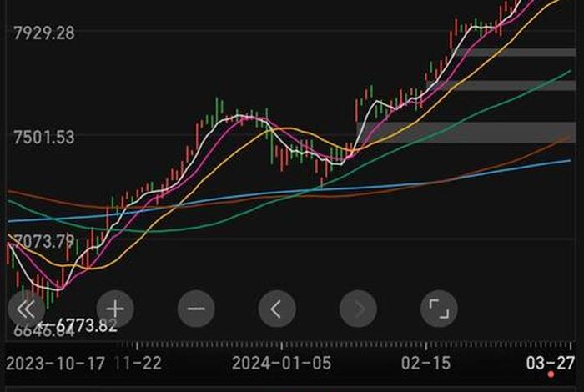The width and height of the screenshot is (584, 392).
Task: Click the double-left arrow jump button
Action: click(25, 309)
